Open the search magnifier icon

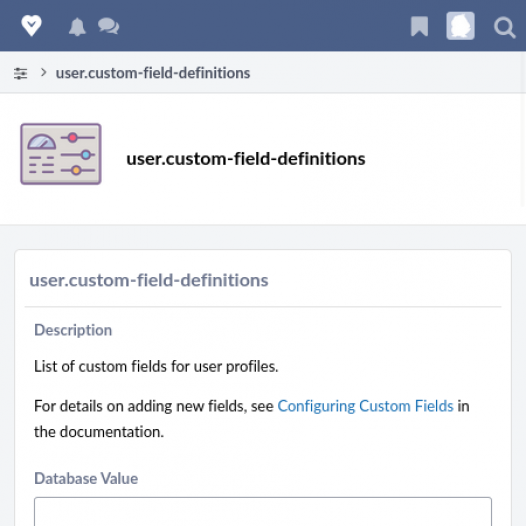504,27
